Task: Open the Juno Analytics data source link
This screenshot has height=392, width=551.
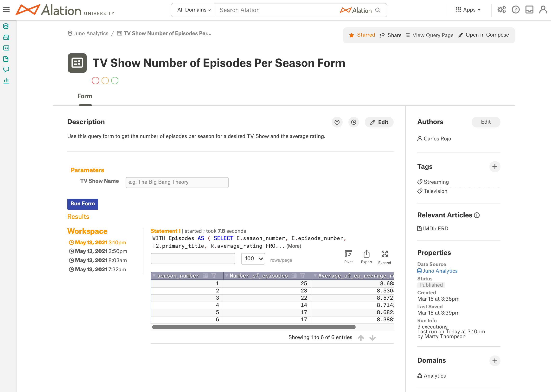Action: point(440,271)
